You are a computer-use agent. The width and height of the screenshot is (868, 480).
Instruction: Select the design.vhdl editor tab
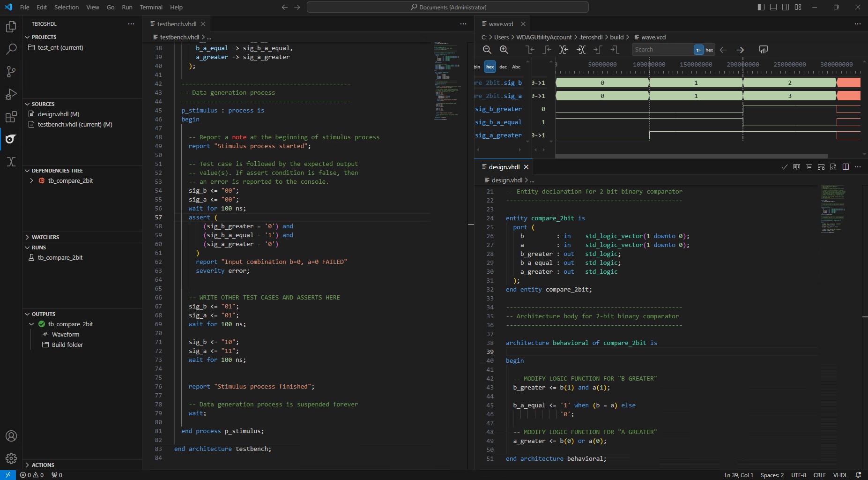tap(504, 167)
